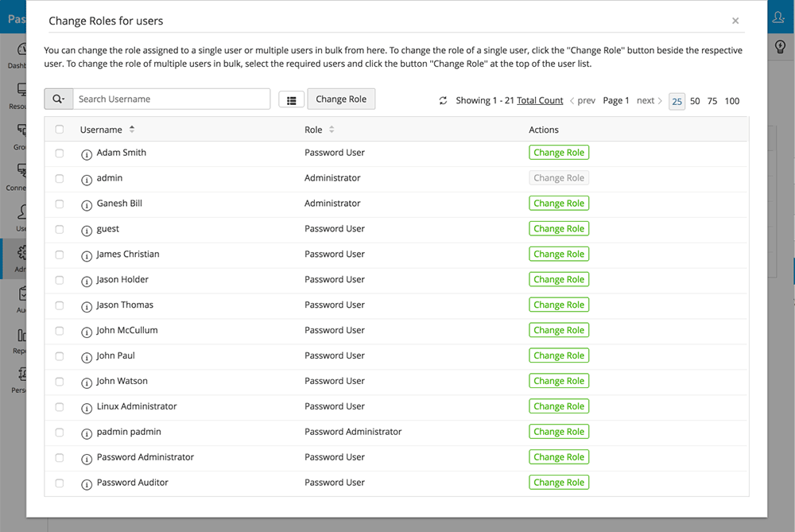795x532 pixels.
Task: Click the info icon beside Linux Administrator
Action: (x=87, y=407)
